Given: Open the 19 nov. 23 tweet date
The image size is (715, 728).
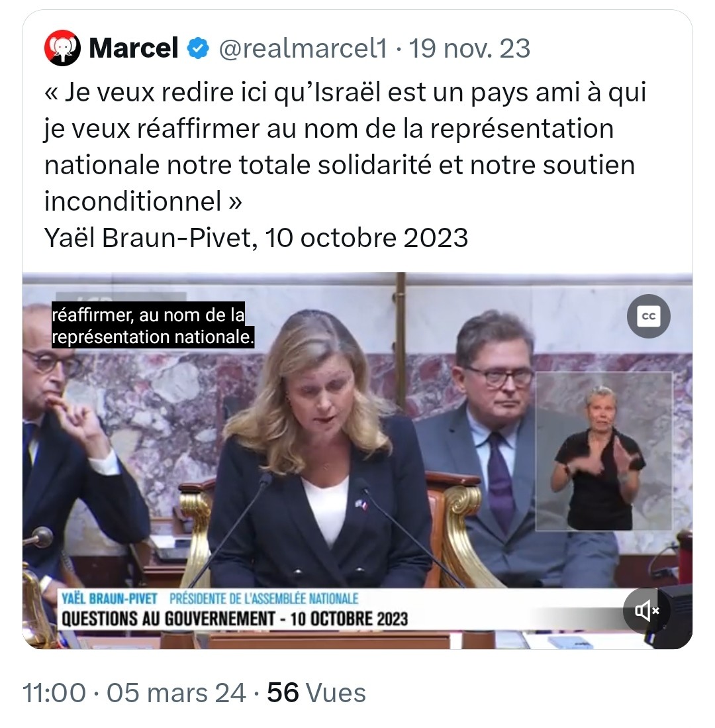Looking at the screenshot, I should [x=469, y=48].
